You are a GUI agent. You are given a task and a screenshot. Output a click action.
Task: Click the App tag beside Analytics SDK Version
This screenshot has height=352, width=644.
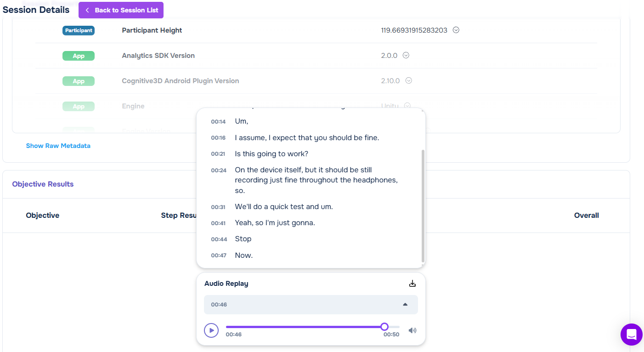coord(79,56)
